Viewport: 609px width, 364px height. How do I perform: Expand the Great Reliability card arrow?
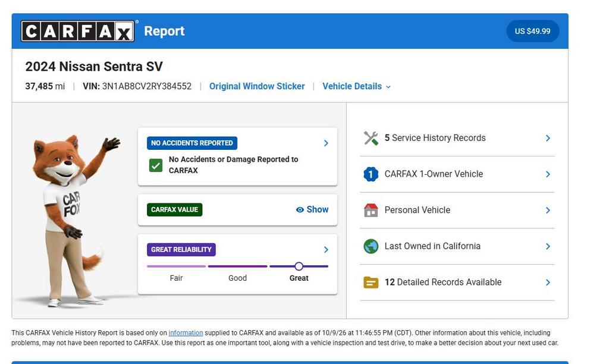[326, 249]
